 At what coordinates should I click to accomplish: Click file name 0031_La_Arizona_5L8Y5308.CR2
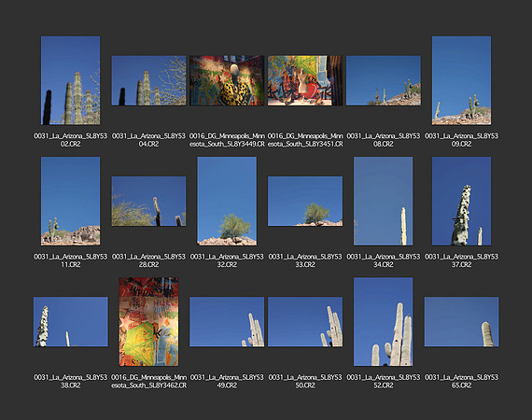(384, 140)
